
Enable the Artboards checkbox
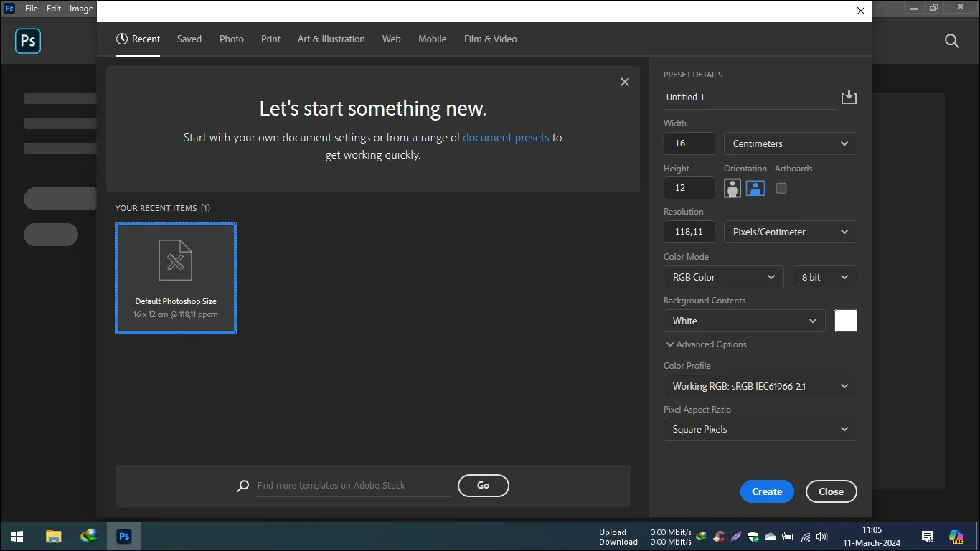pyautogui.click(x=781, y=188)
